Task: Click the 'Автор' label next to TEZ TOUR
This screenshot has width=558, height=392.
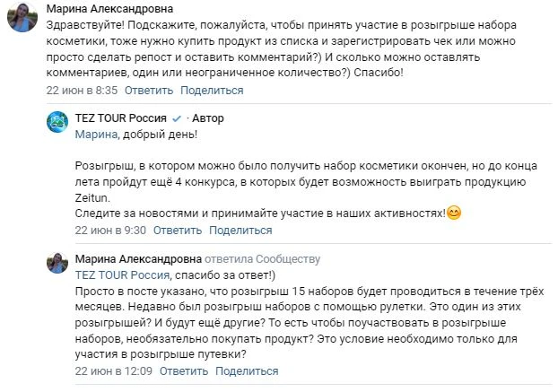Action: 208,118
